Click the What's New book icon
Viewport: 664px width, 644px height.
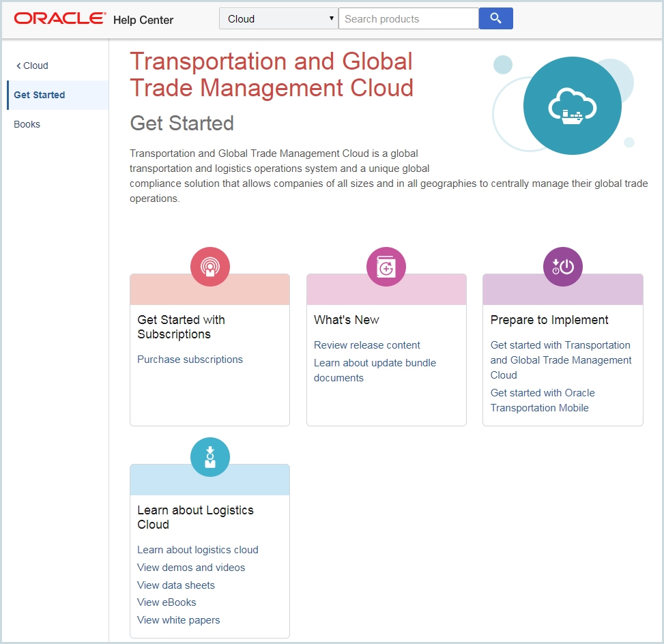(386, 267)
